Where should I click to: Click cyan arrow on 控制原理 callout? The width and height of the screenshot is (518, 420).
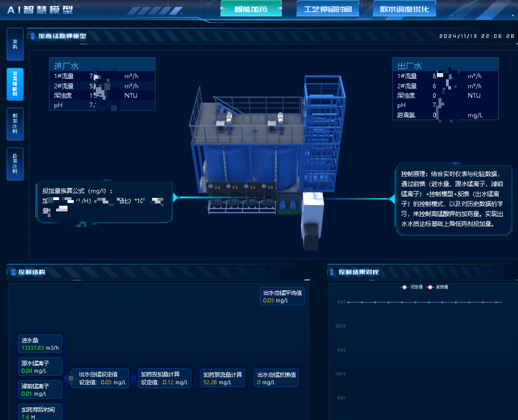(x=391, y=198)
